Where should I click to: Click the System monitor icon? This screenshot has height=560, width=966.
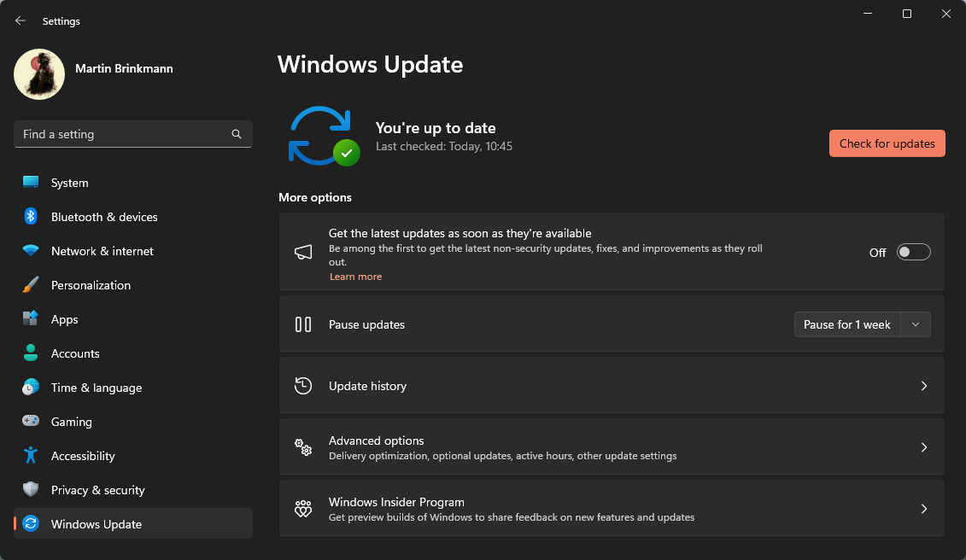tap(31, 183)
